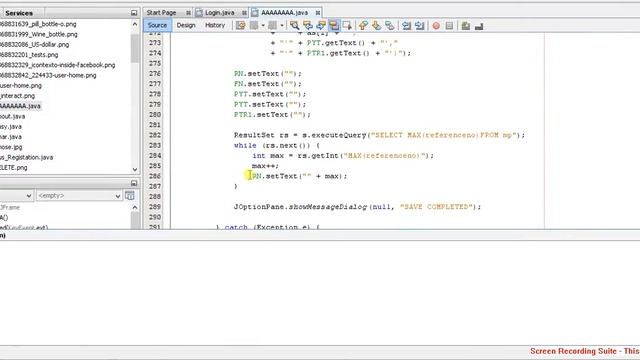Click the JFrame entry in Navigator
Viewport: 640px width, 360px height.
(10, 207)
